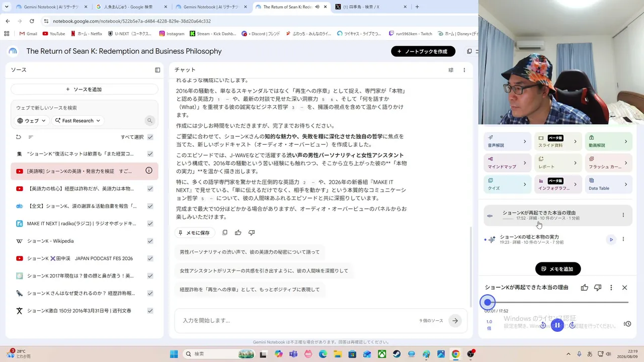The width and height of the screenshot is (644, 362).
Task: Expand the フラッシュカード studio card
Action: tap(608, 163)
